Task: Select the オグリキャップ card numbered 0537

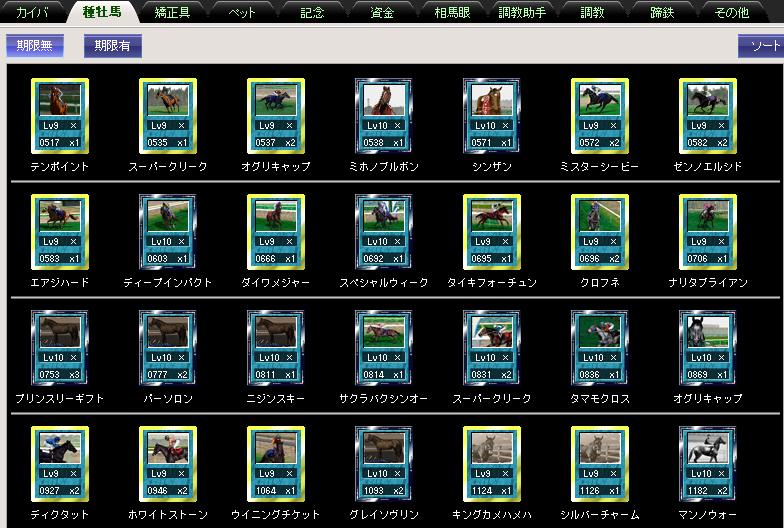Action: click(276, 116)
